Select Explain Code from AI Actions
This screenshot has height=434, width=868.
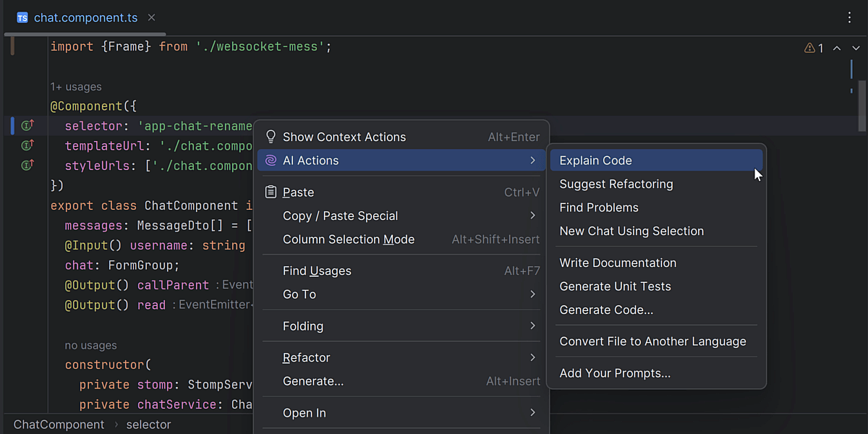[595, 161]
